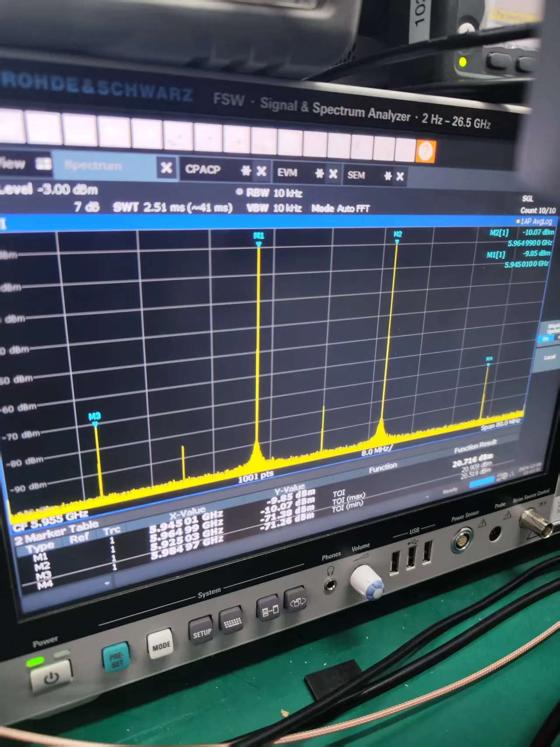Tap the 1001 pts sweep points label
Viewport: 560px width, 747px height.
pos(256,476)
